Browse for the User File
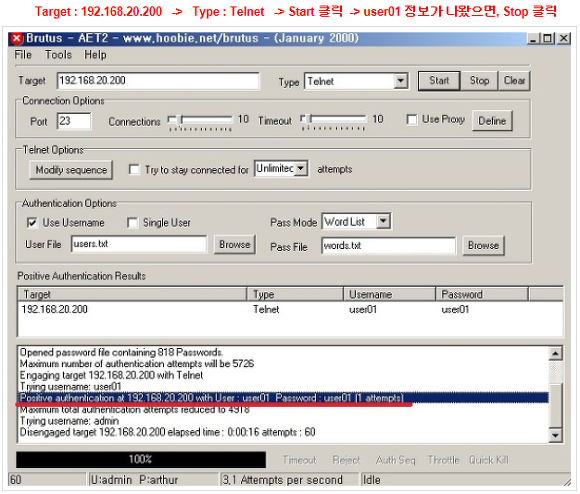 (x=235, y=244)
